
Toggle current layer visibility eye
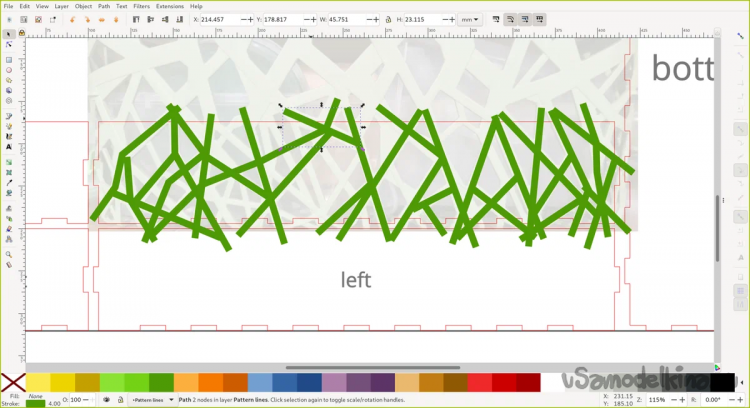(106, 400)
